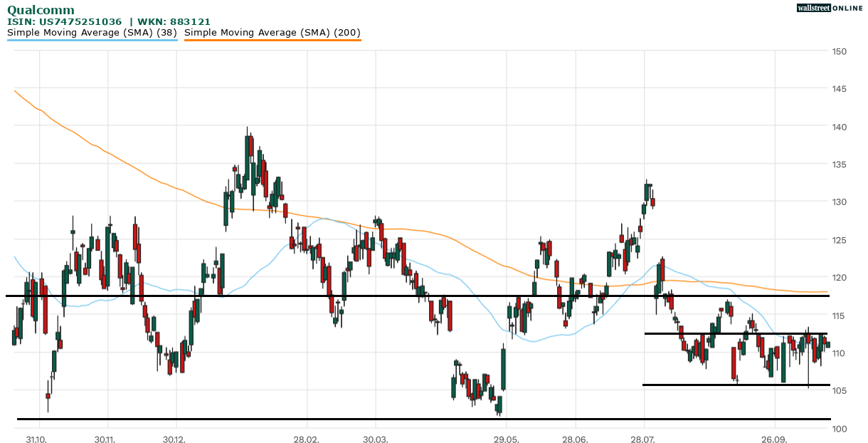This screenshot has width=868, height=443.
Task: Select the 28.02. date marker
Action: (305, 438)
